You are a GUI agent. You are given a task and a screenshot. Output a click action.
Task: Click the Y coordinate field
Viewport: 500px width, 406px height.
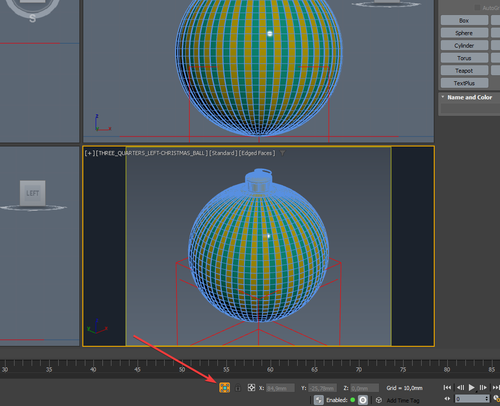(322, 388)
